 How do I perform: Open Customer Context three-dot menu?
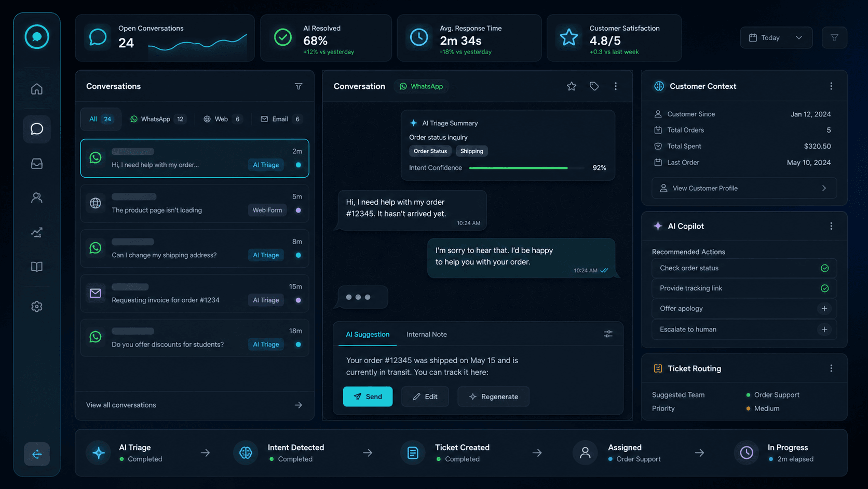coord(831,86)
